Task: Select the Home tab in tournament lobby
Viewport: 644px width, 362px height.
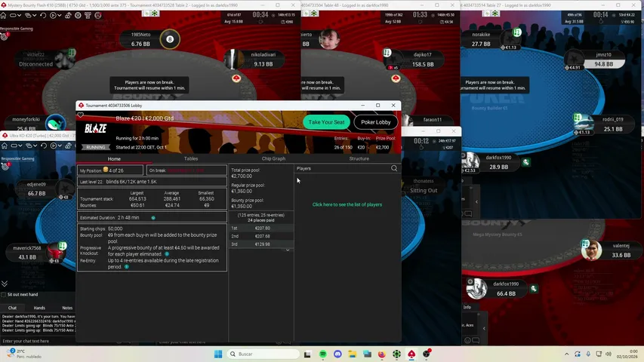Action: 114,159
